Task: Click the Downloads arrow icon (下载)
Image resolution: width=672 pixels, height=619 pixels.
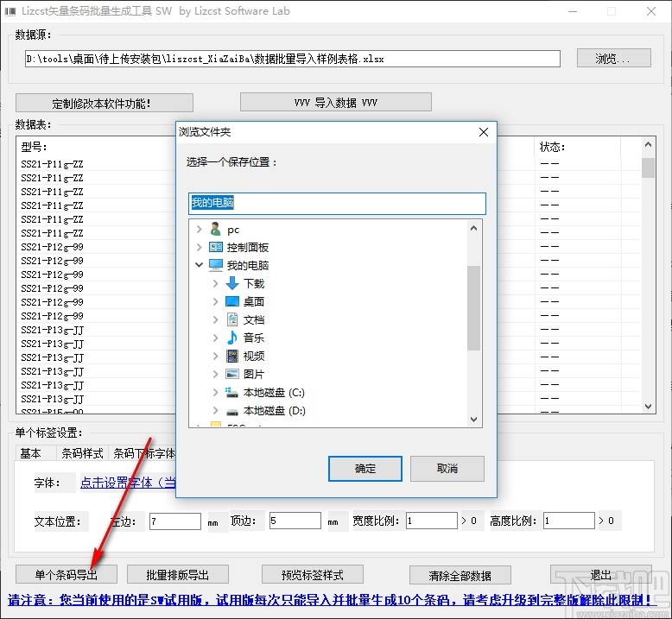Action: [x=232, y=283]
